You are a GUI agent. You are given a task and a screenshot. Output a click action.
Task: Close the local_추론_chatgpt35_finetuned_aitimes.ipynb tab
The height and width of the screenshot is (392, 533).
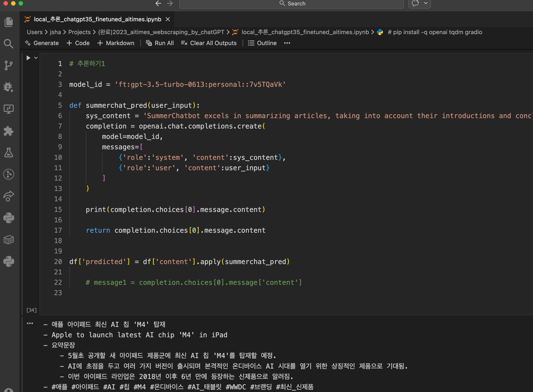tap(168, 19)
